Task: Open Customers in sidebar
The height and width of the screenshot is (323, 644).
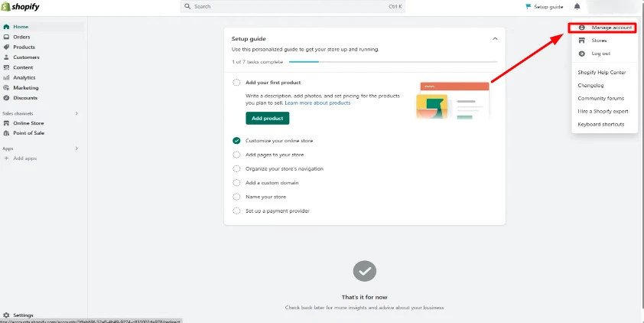Action: click(x=26, y=57)
